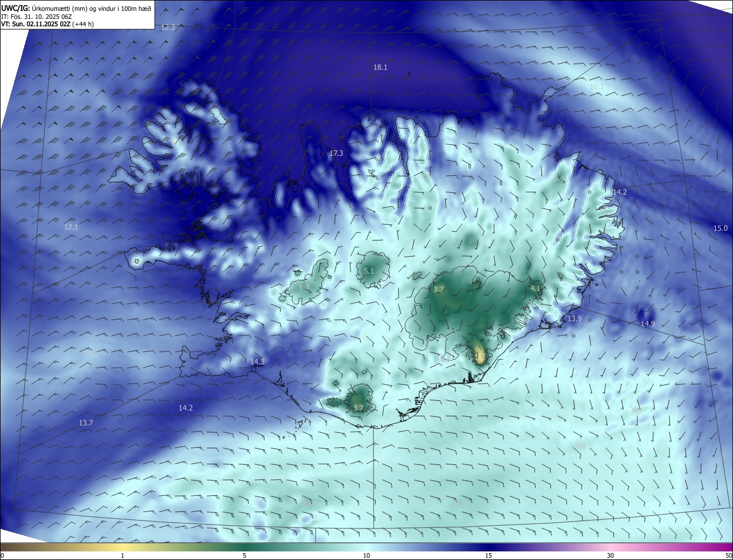Click the 13.7 value in the southwest ocean
Viewport: 733px width, 560px height.
coord(86,423)
